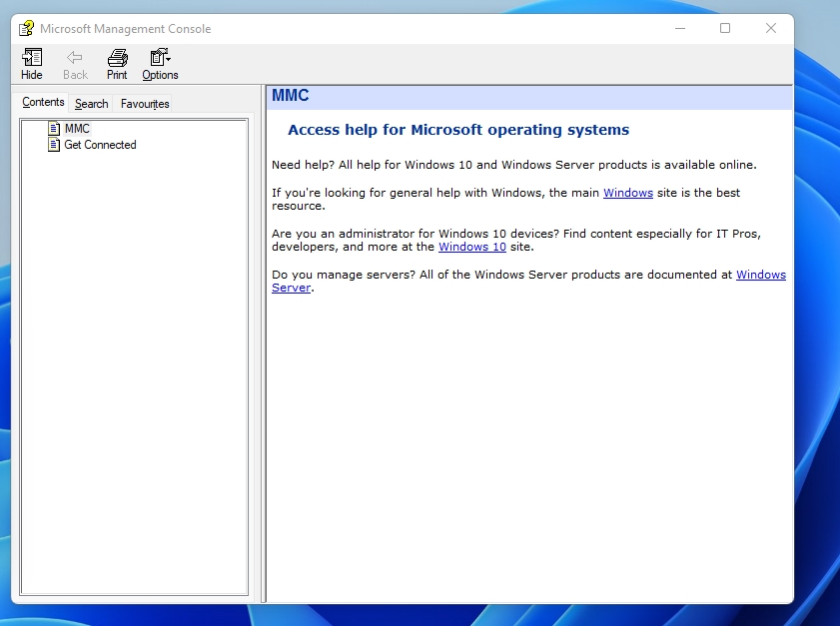Click the page icon beside MMC
This screenshot has width=840, height=626.
pos(55,129)
